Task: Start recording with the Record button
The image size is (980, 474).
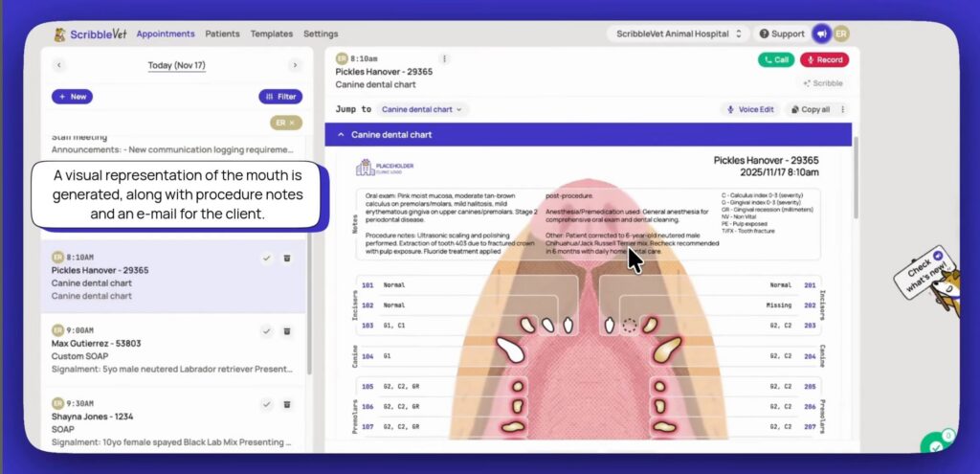Action: point(824,60)
